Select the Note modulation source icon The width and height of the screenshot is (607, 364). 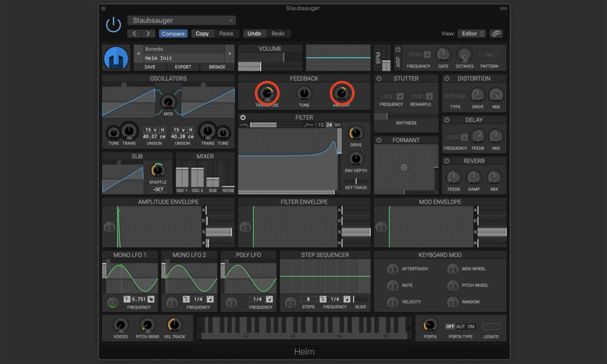(392, 286)
